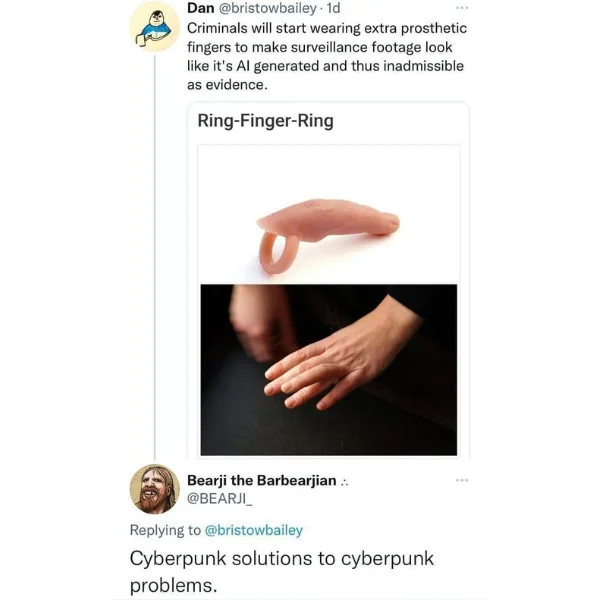
Task: Open the three-dot menu on Dan's tweet
Action: (462, 8)
